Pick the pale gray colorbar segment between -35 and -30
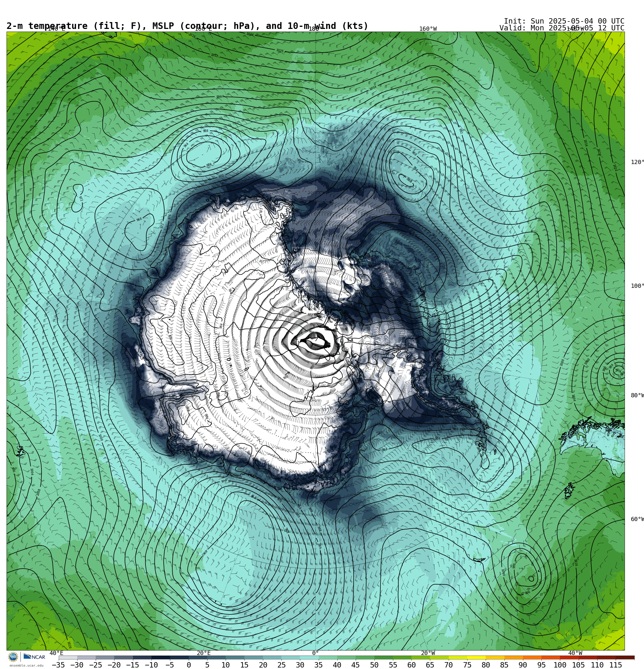Viewport: 644px width, 669px height. pos(68,657)
